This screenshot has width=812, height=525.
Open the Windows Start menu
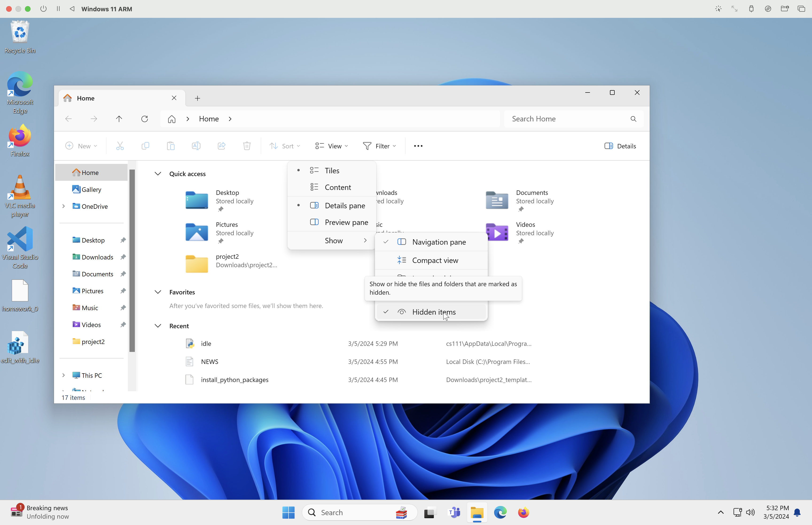(x=289, y=512)
